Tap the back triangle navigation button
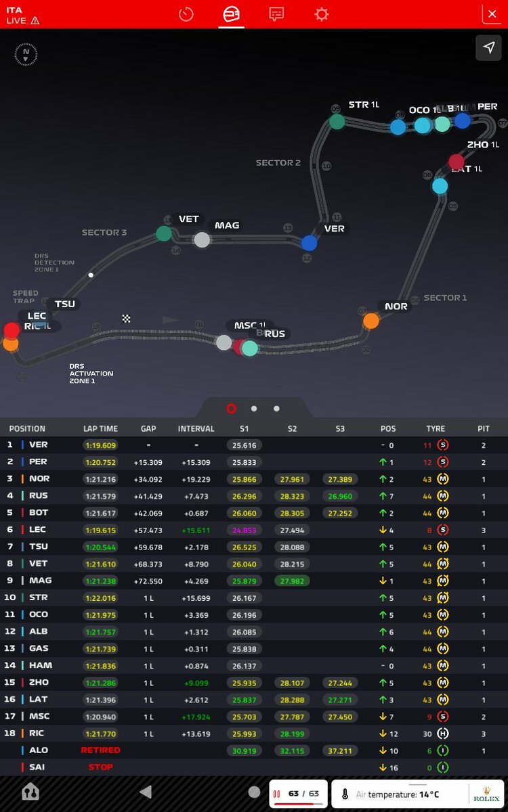 pyautogui.click(x=146, y=792)
